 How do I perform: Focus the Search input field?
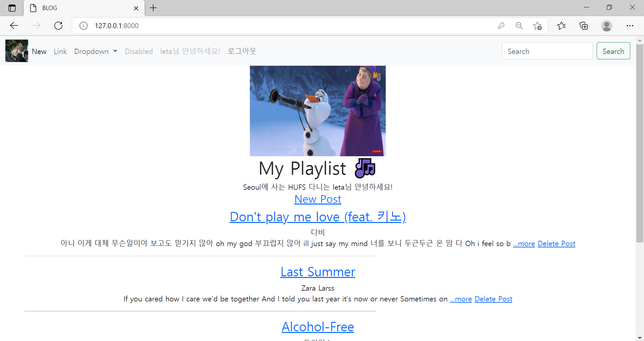click(x=547, y=51)
